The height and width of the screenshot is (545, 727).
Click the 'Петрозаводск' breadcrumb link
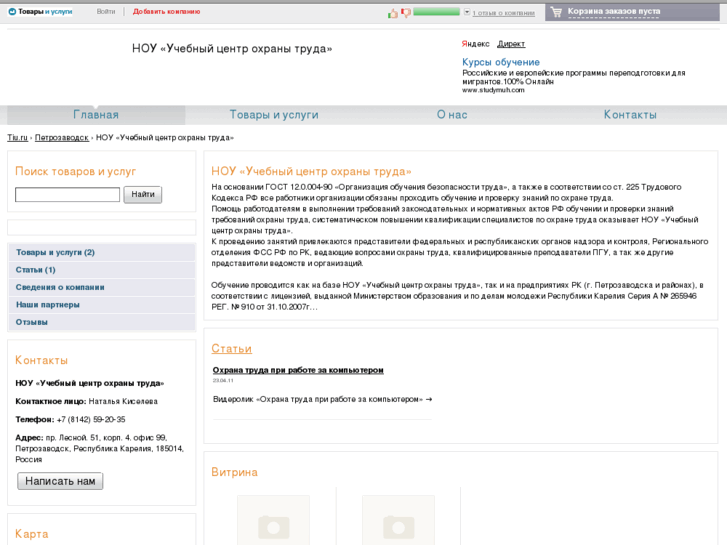pos(62,138)
